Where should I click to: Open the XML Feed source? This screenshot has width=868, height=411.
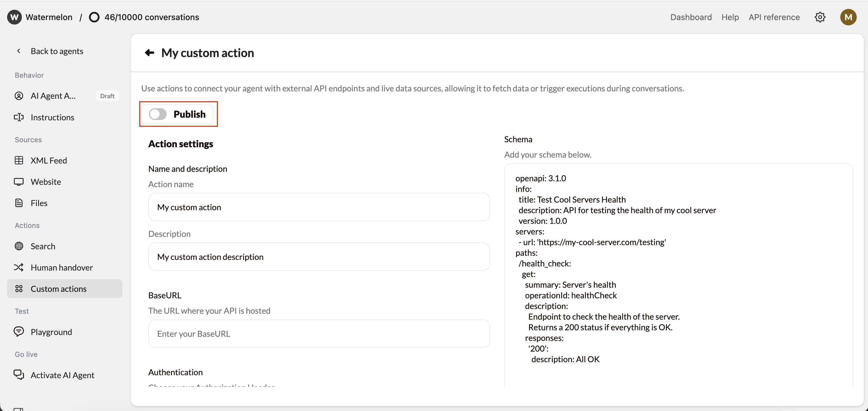click(19, 160)
